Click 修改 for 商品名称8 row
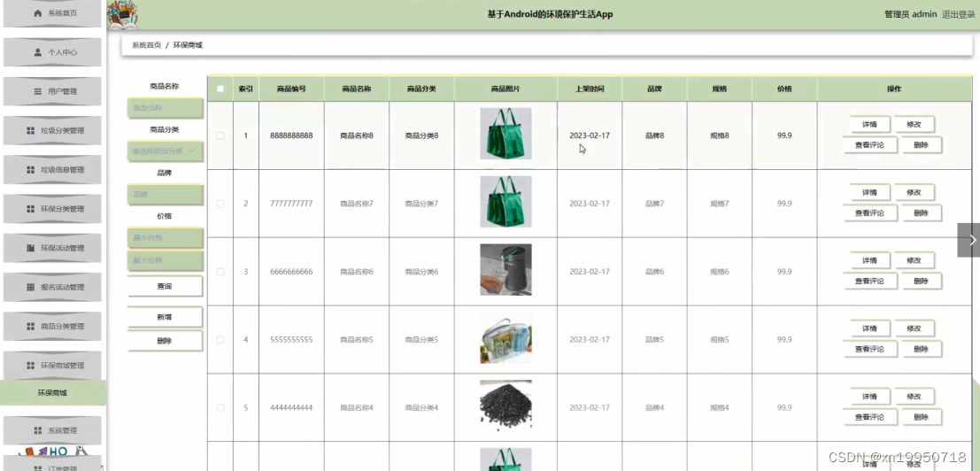This screenshot has height=471, width=980. (x=914, y=124)
